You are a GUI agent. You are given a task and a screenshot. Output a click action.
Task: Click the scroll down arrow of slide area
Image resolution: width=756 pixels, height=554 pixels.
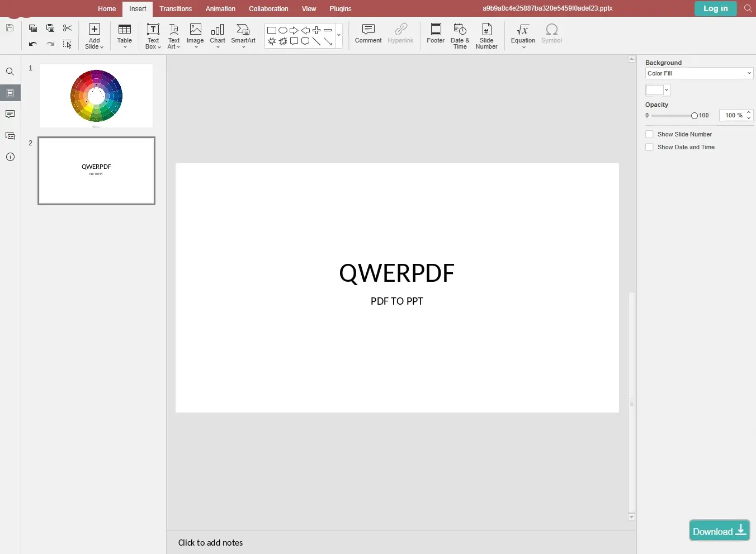(x=631, y=517)
